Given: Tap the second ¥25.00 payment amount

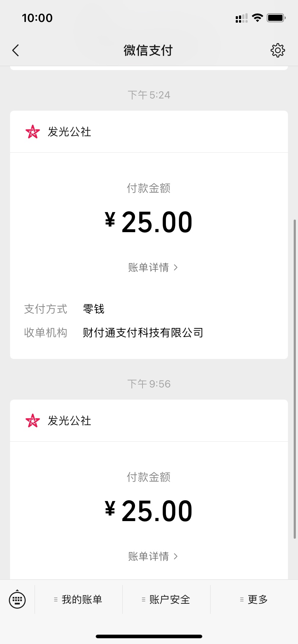Looking at the screenshot, I should [149, 511].
